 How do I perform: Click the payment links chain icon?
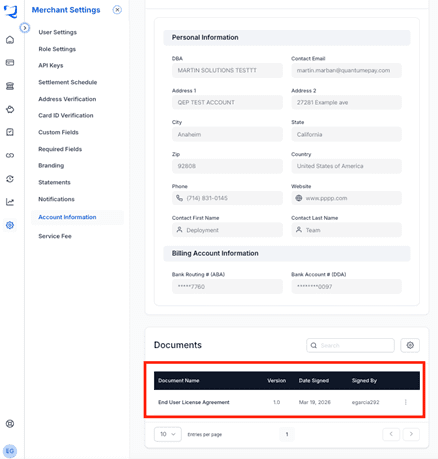pyautogui.click(x=10, y=155)
